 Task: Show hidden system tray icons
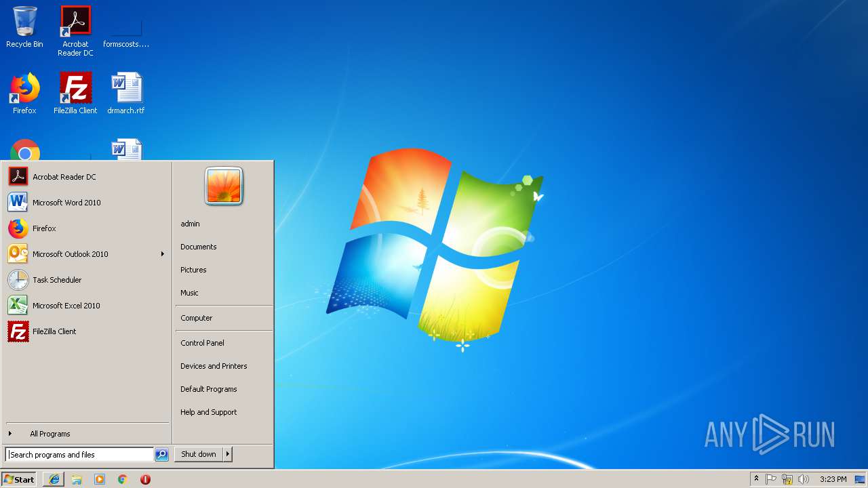coord(756,479)
